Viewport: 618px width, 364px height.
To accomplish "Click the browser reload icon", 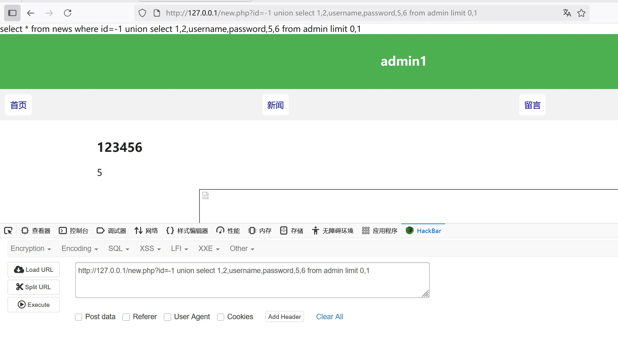I will click(68, 13).
